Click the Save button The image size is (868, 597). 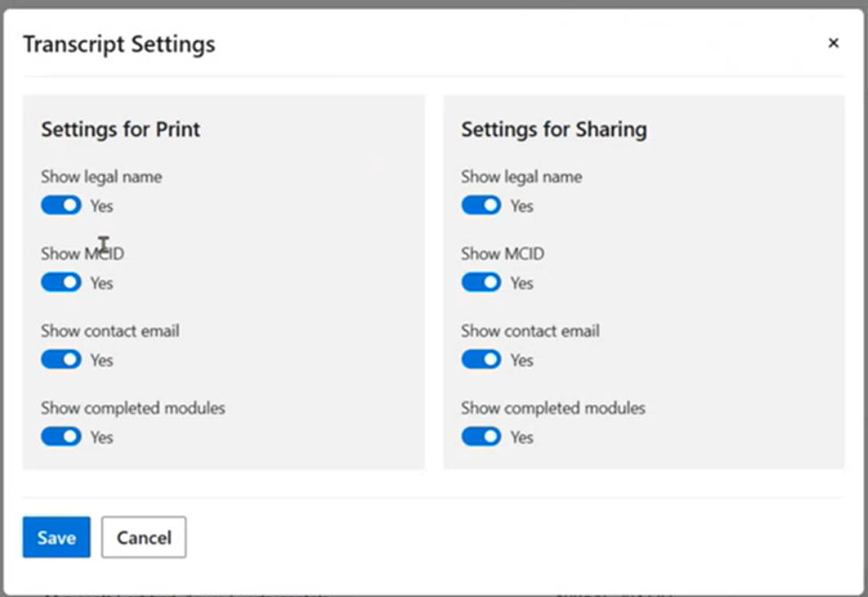pyautogui.click(x=56, y=537)
